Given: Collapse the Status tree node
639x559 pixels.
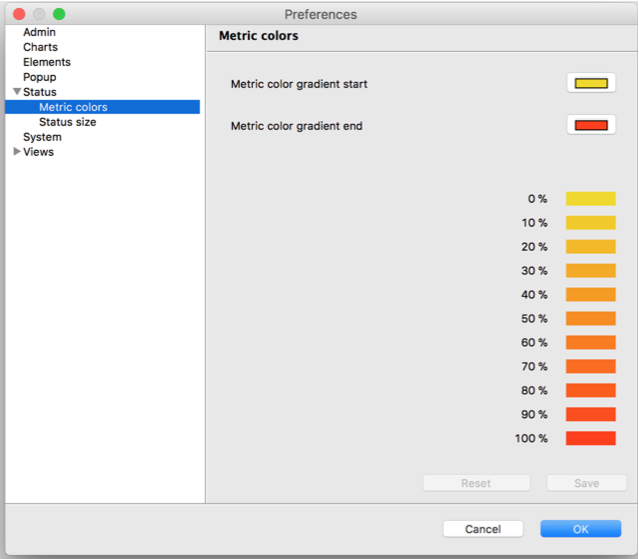Looking at the screenshot, I should coord(17,92).
